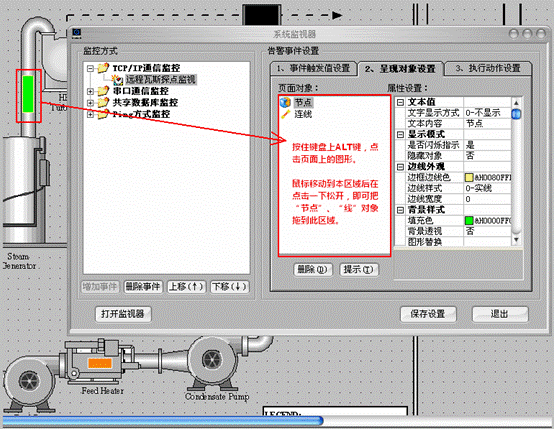Click the yellow 边框边线色 color swatch

pos(468,177)
